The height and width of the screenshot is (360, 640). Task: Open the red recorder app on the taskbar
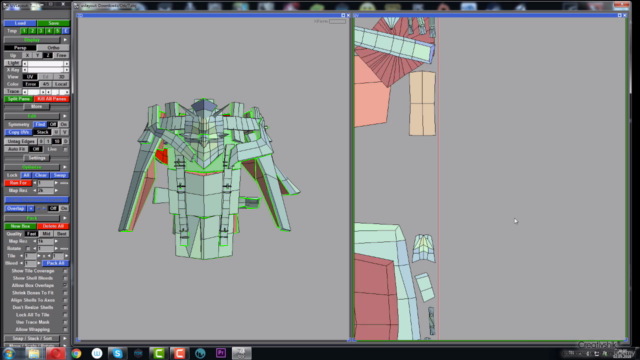tap(55, 353)
